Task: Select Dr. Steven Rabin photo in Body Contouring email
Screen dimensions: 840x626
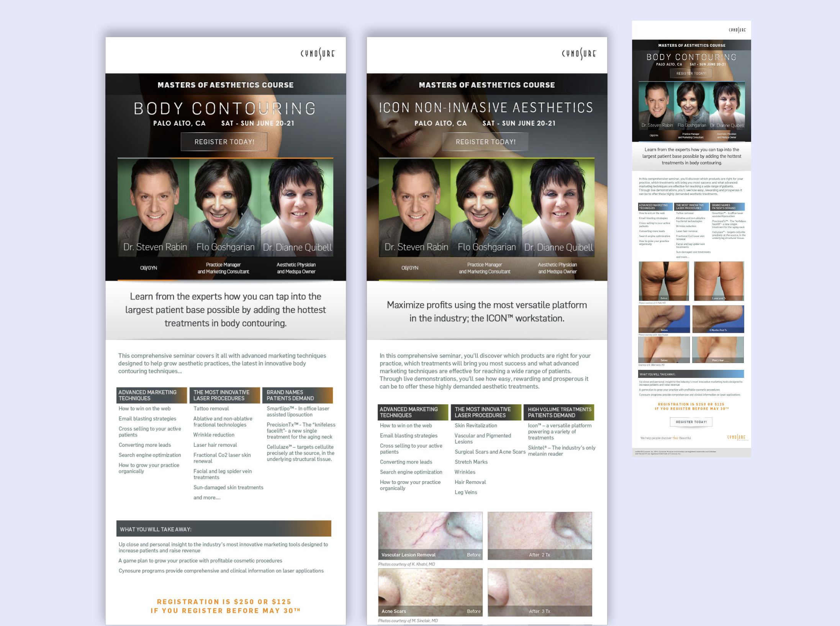Action: pyautogui.click(x=153, y=207)
